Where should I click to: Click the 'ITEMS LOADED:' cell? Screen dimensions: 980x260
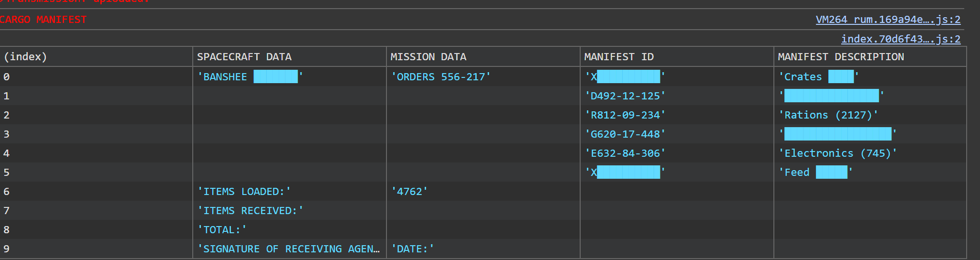290,191
